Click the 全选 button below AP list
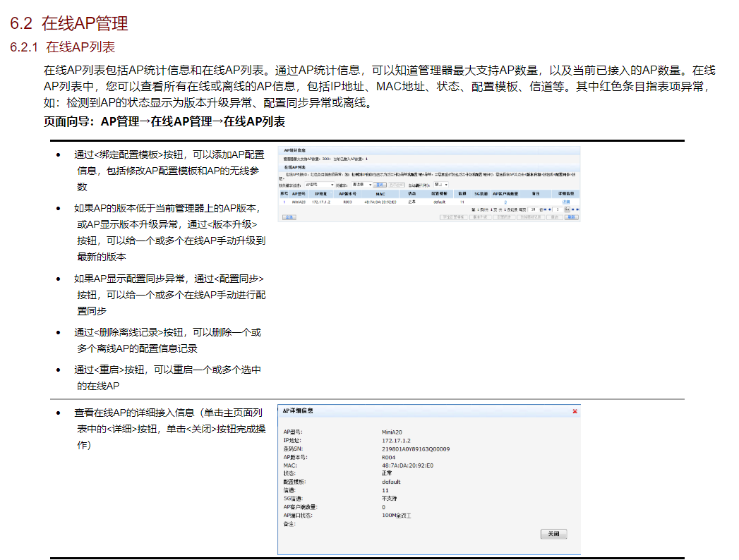 coord(289,217)
